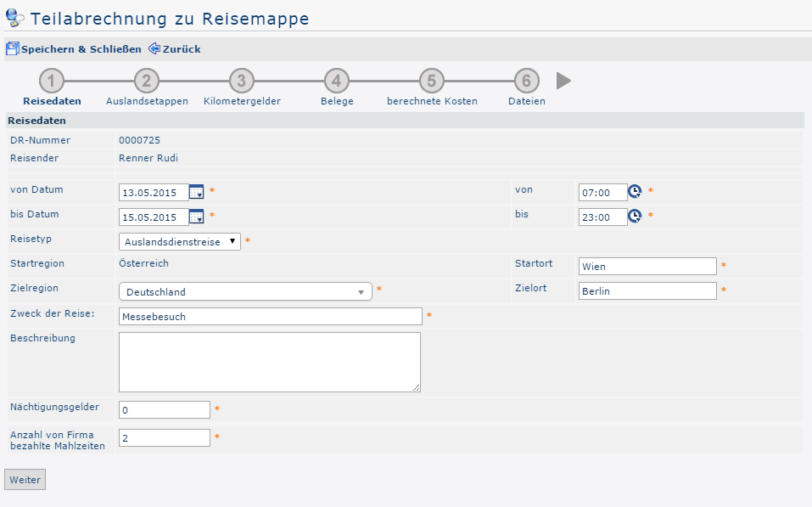Switch to step 3 Kilometergelder
The height and width of the screenshot is (507, 812).
point(241,82)
